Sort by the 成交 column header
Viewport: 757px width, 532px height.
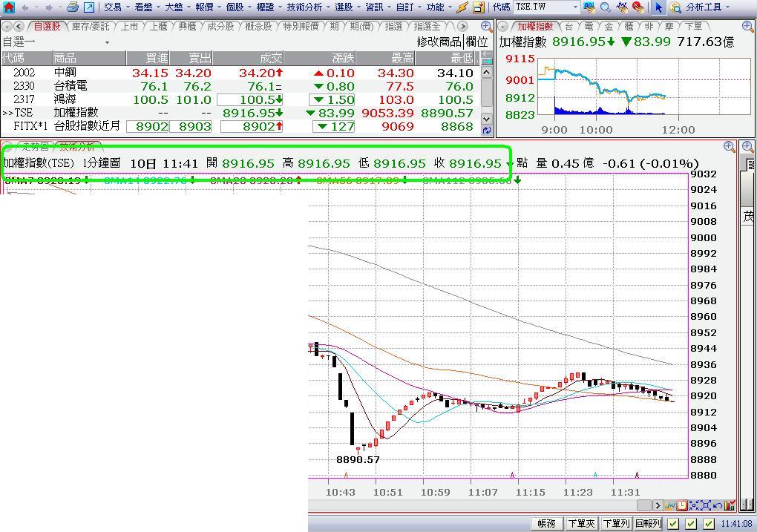point(248,59)
